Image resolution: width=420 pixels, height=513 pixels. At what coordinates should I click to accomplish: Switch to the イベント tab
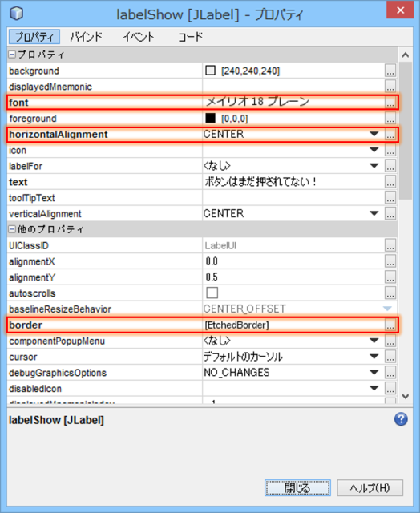(139, 37)
